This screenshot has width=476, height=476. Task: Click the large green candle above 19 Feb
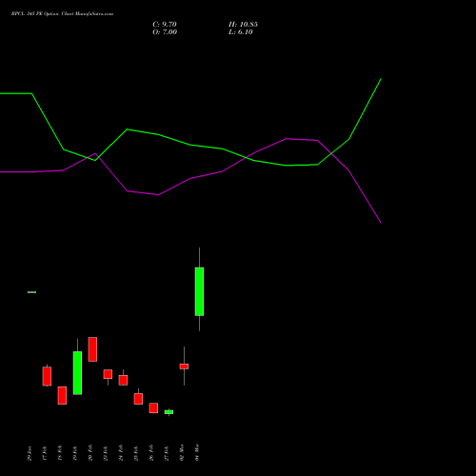(x=77, y=373)
